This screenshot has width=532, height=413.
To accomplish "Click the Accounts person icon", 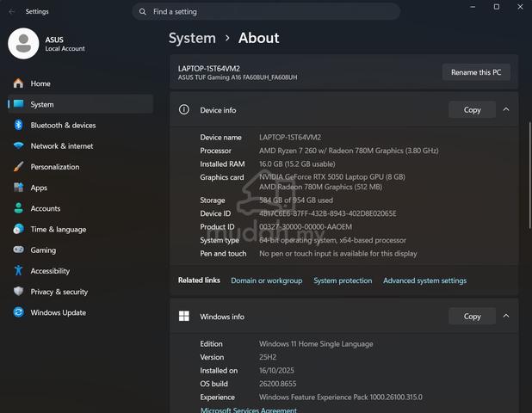I will pos(18,208).
